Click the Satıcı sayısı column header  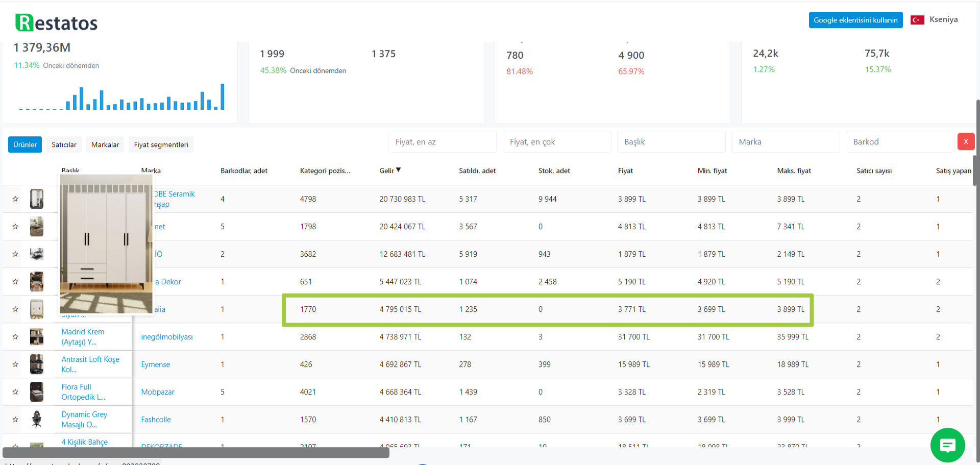click(874, 170)
